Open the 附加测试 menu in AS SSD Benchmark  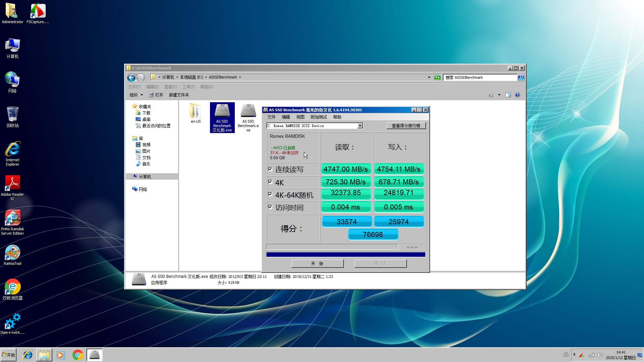click(319, 117)
